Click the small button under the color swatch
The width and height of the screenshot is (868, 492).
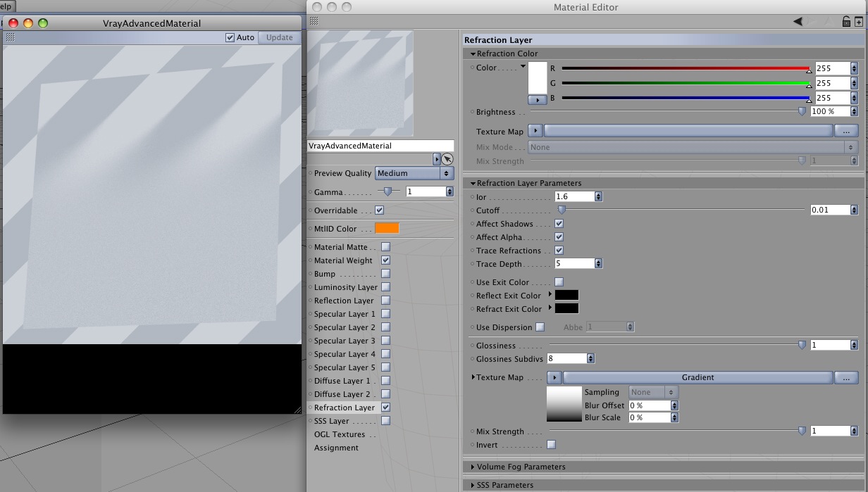[538, 100]
